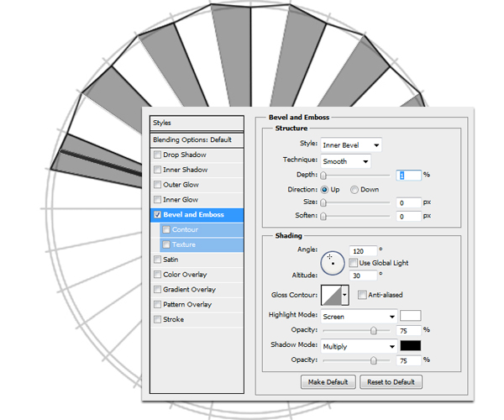
Task: Expand the Highlight Mode Screen dropdown
Action: [x=358, y=317]
